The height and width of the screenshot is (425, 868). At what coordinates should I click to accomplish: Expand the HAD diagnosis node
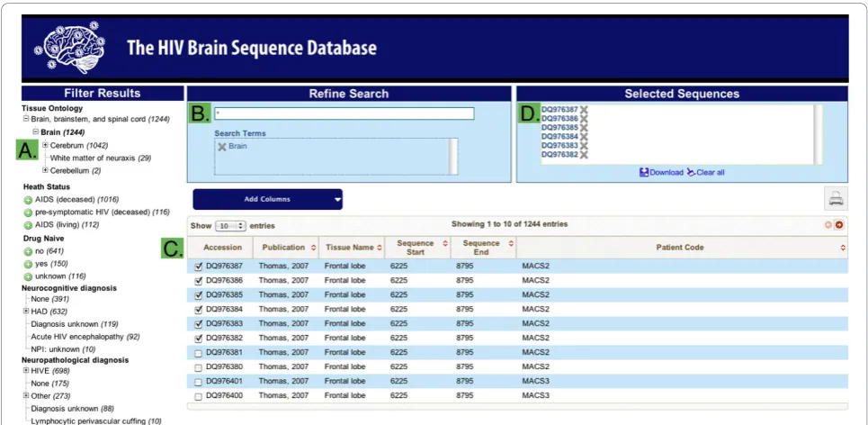click(26, 312)
